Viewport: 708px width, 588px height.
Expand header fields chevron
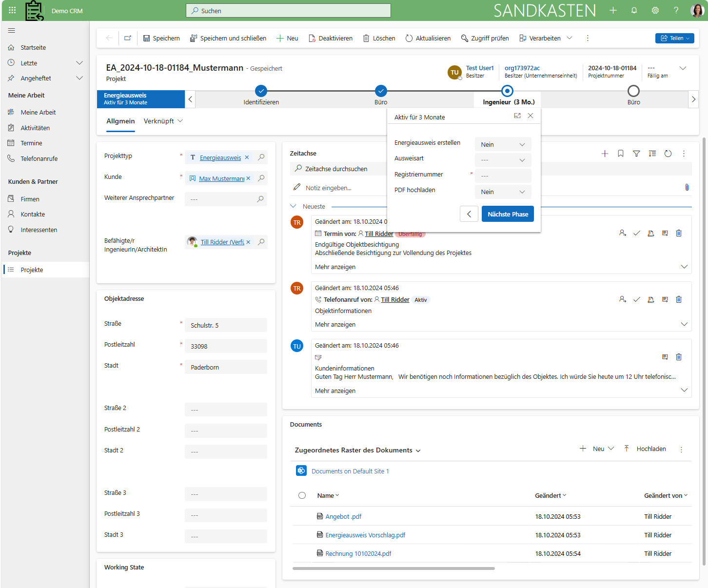click(683, 68)
